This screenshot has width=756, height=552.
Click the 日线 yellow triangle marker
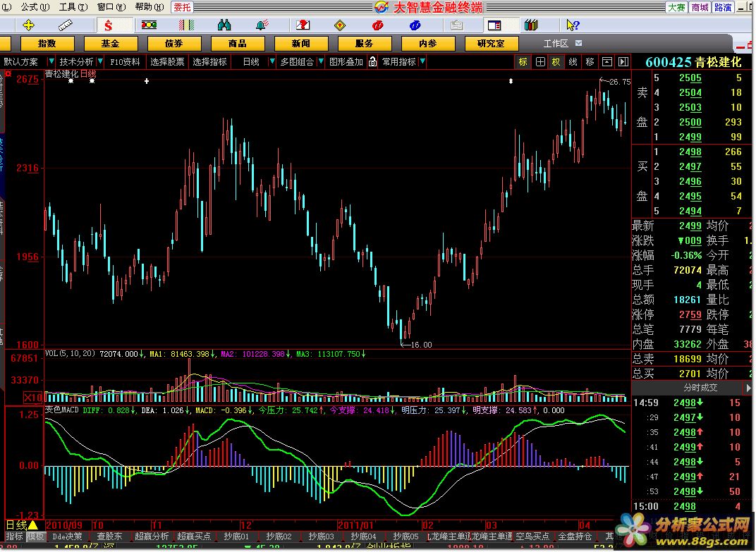(33, 525)
